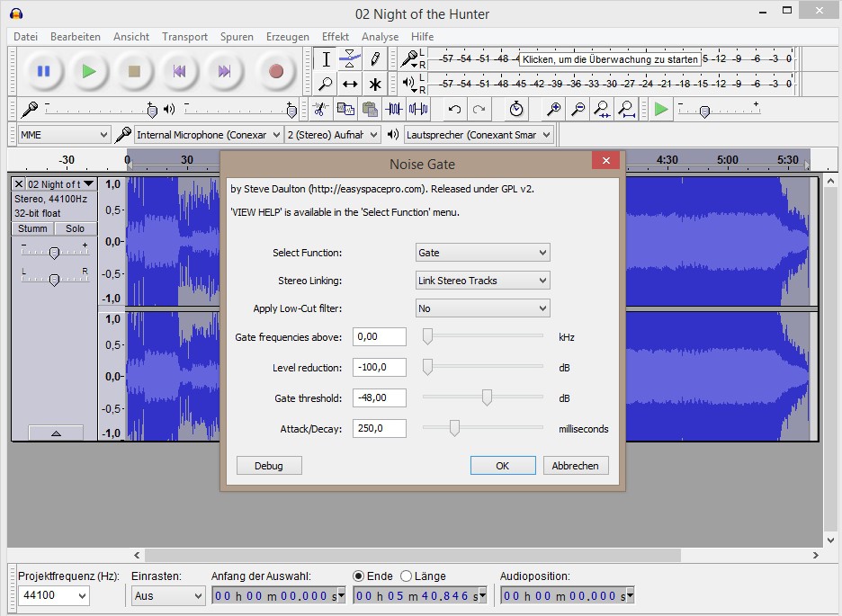This screenshot has width=842, height=616.
Task: Choose the Time Shift tool
Action: point(350,85)
